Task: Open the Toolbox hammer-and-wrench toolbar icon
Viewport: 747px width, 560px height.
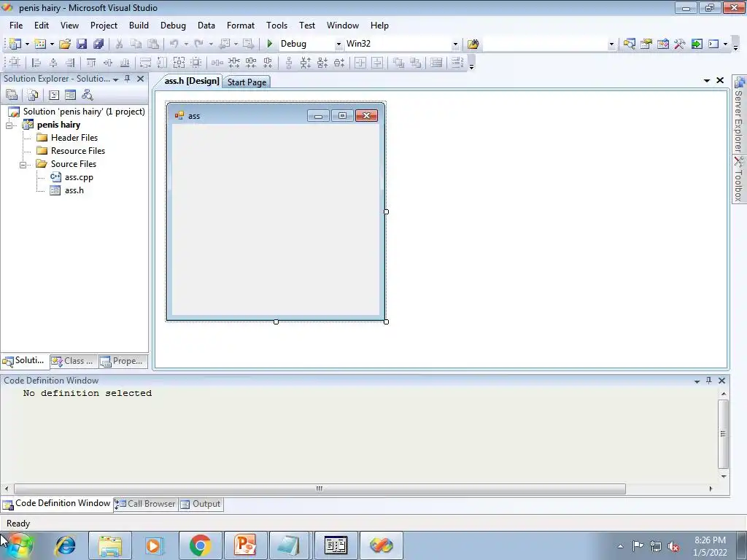Action: 680,44
